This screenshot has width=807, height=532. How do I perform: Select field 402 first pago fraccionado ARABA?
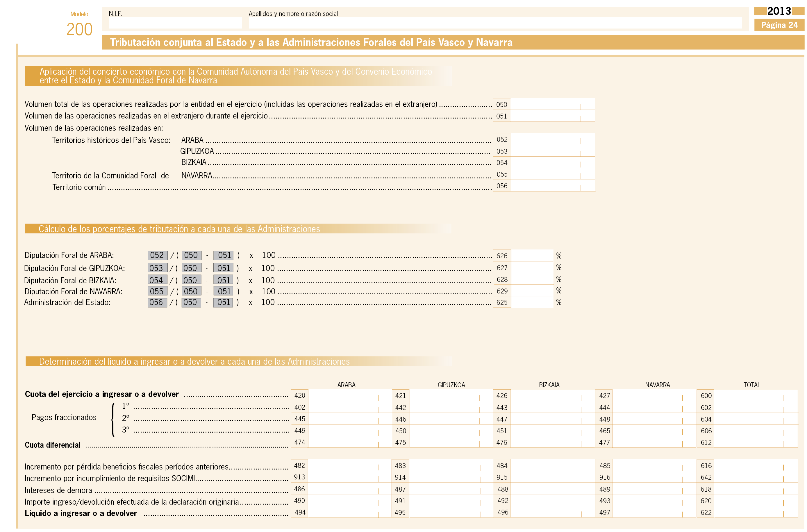click(350, 407)
